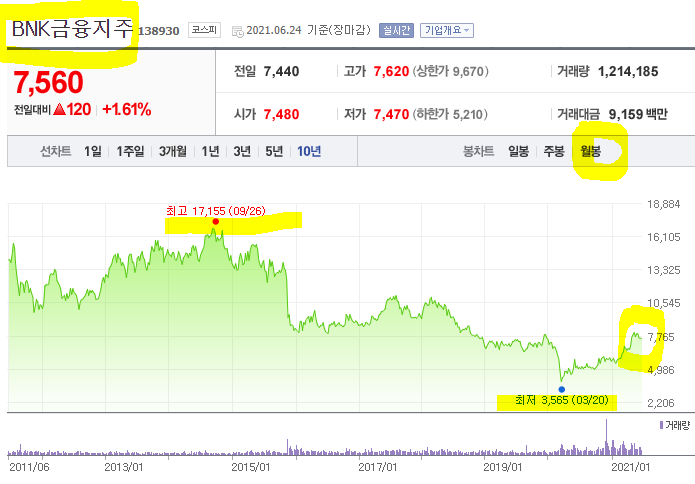695x484 pixels.
Task: Click the 최저 3,565 (03/20) label
Action: point(562,400)
